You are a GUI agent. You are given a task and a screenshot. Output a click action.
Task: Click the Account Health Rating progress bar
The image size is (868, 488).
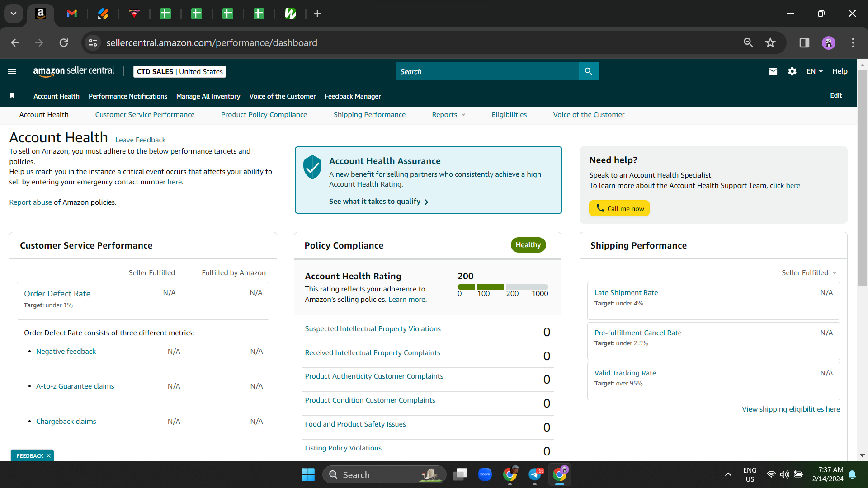[x=503, y=287]
